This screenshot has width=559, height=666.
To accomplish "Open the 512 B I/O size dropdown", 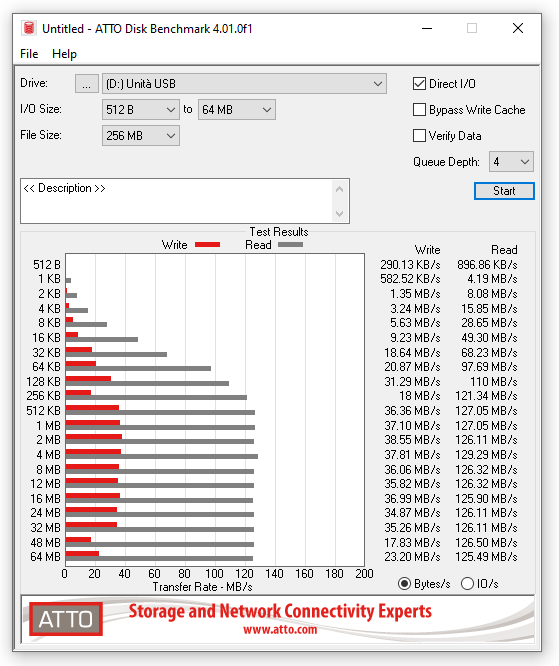I will (x=141, y=110).
